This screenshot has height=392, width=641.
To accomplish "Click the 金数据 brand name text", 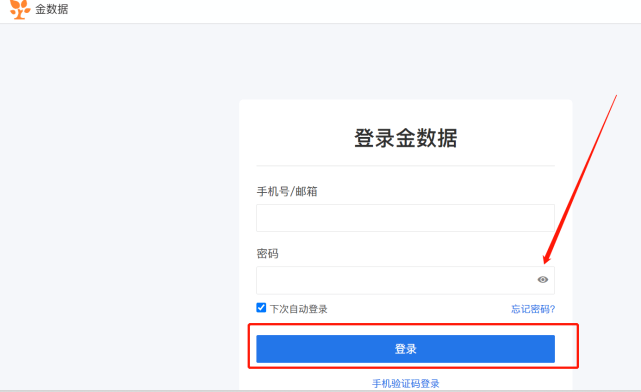I will 52,9.
